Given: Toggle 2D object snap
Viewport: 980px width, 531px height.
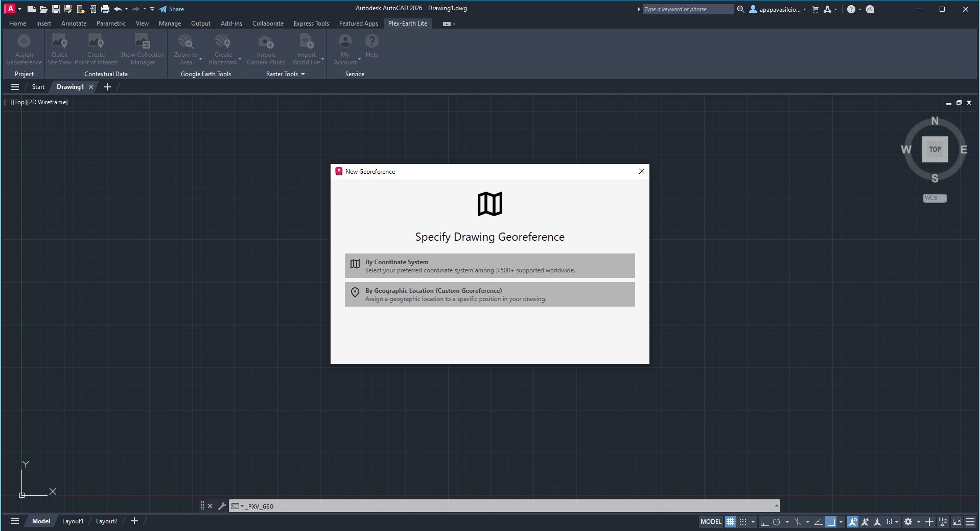Looking at the screenshot, I should (x=831, y=522).
